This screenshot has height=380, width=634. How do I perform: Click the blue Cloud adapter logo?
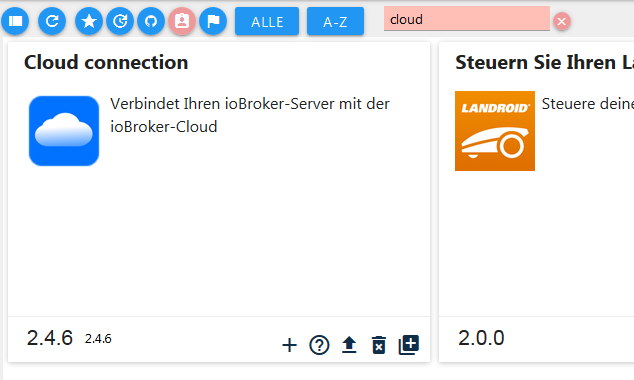click(x=64, y=131)
